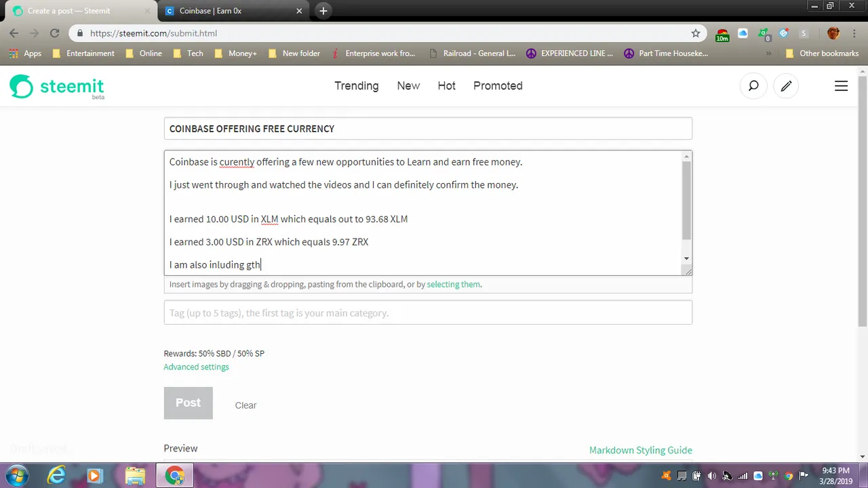
Task: Click the network signal bars tray icon
Action: coord(743,476)
